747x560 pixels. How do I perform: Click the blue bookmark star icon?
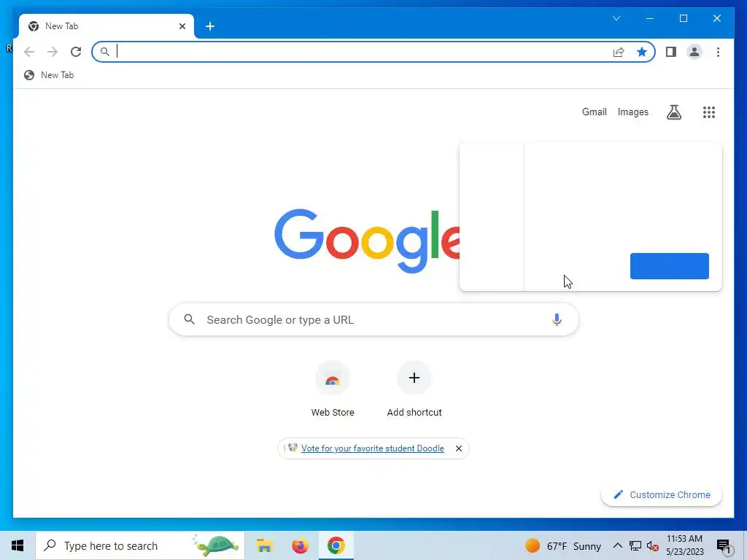click(x=642, y=52)
